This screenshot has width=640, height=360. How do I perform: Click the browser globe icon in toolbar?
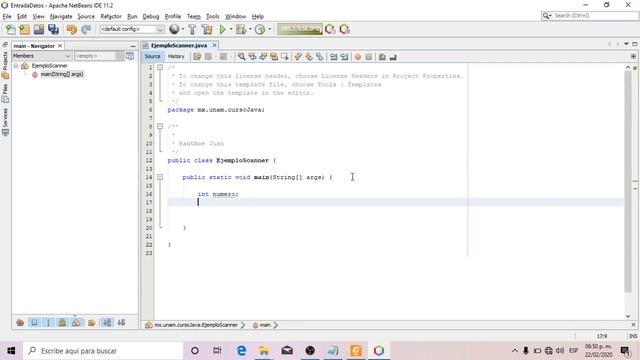pos(174,29)
